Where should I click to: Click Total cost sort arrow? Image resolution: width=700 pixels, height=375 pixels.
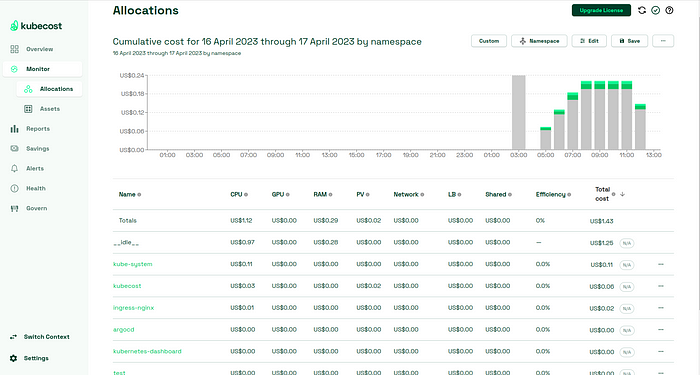tap(622, 194)
